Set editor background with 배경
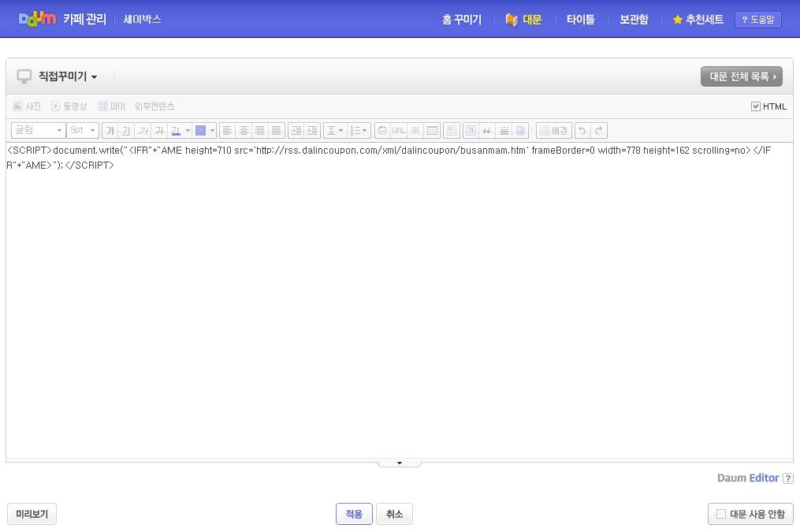 [x=554, y=131]
